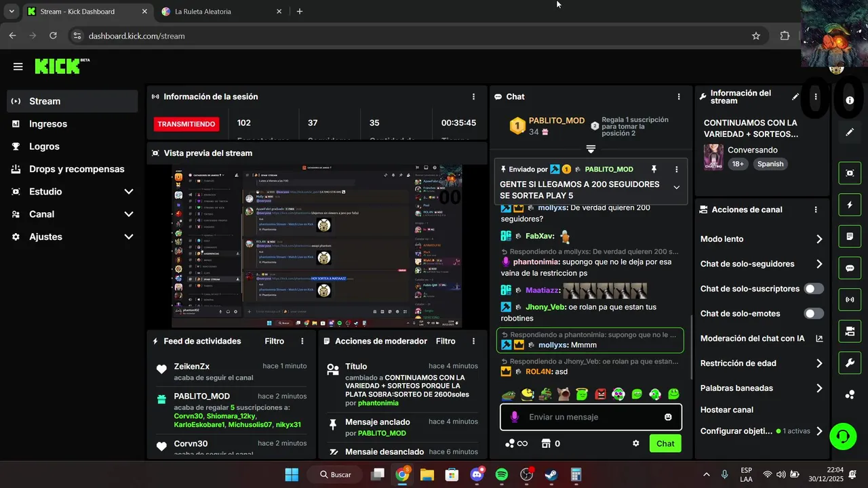Open Modo lento settings

(x=762, y=239)
